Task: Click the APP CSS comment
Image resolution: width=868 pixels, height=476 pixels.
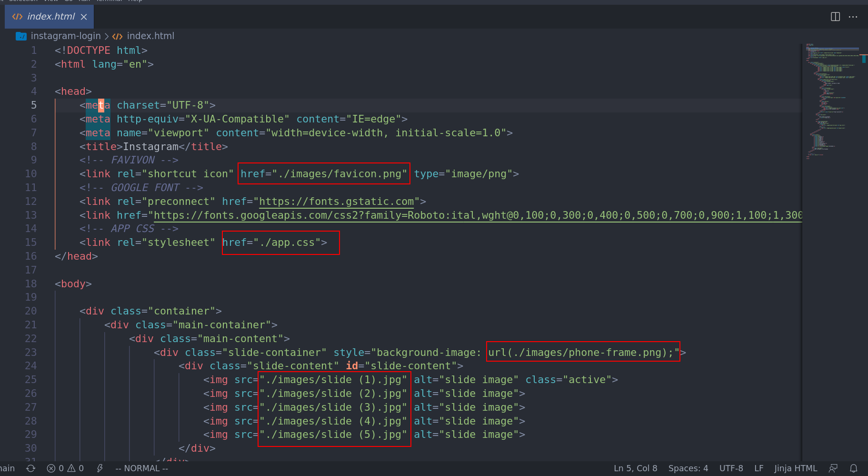Action: [x=129, y=229]
